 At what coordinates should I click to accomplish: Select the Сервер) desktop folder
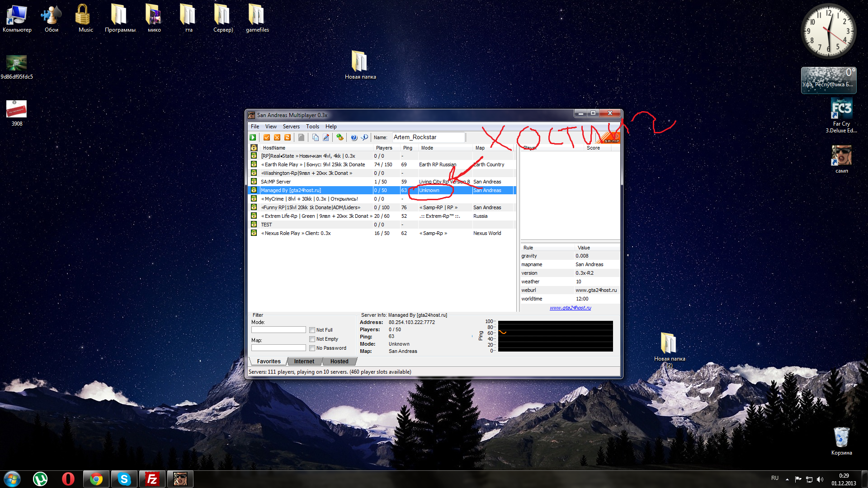tap(223, 19)
